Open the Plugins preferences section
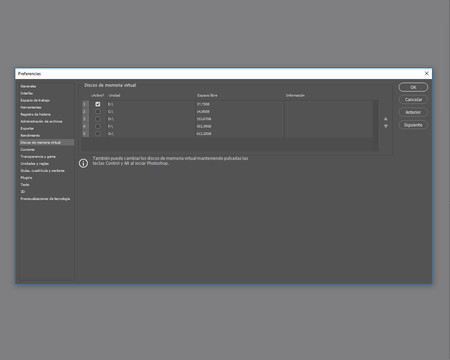This screenshot has height=360, width=450. click(26, 178)
